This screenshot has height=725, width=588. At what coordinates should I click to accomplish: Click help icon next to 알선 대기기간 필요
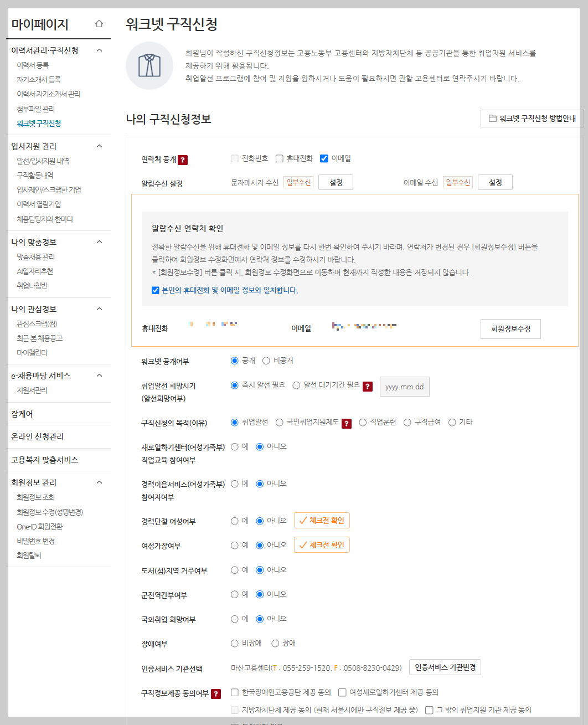pos(368,387)
